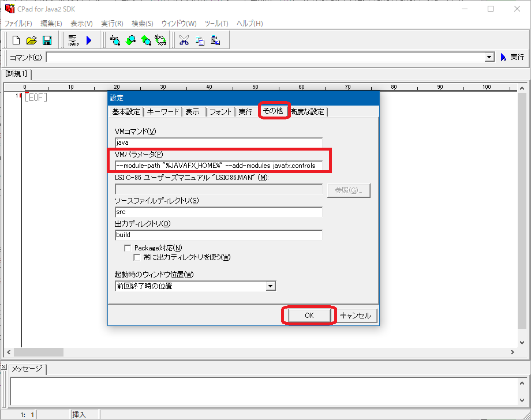Open the 編集(E) menu
The image size is (531, 420).
click(51, 23)
